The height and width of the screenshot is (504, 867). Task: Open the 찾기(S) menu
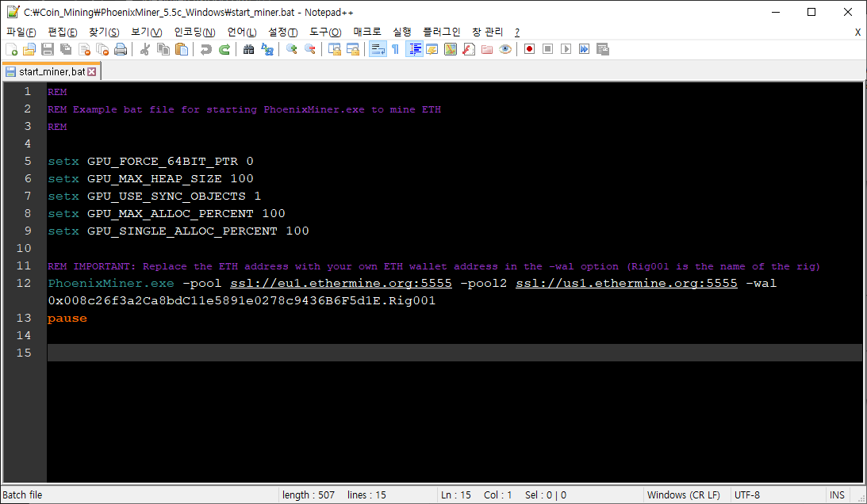104,32
